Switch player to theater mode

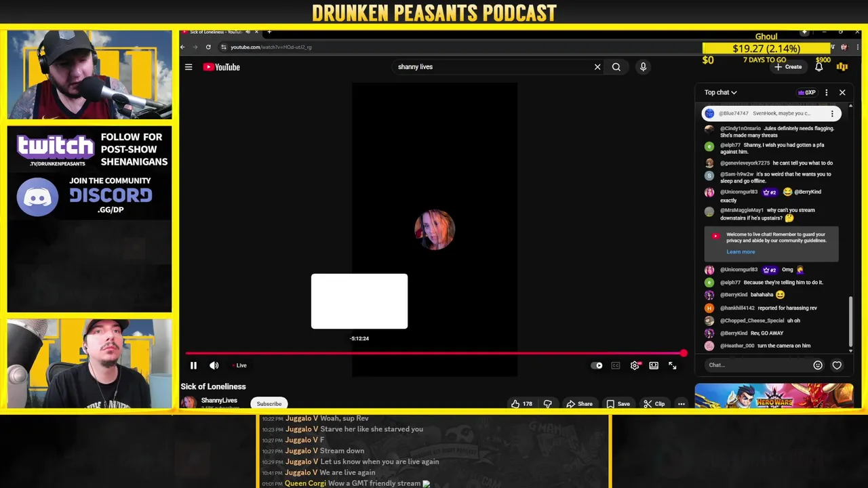[x=654, y=365]
